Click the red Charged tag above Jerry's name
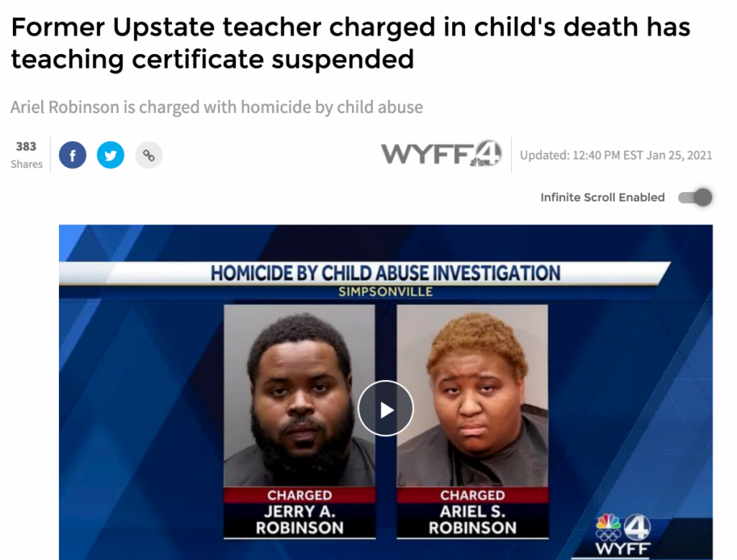The height and width of the screenshot is (560, 737). coord(299,495)
